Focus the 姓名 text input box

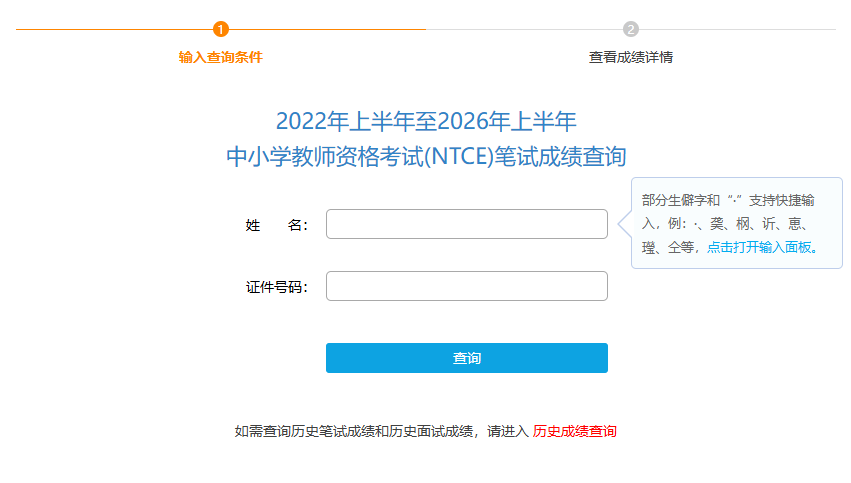[466, 224]
